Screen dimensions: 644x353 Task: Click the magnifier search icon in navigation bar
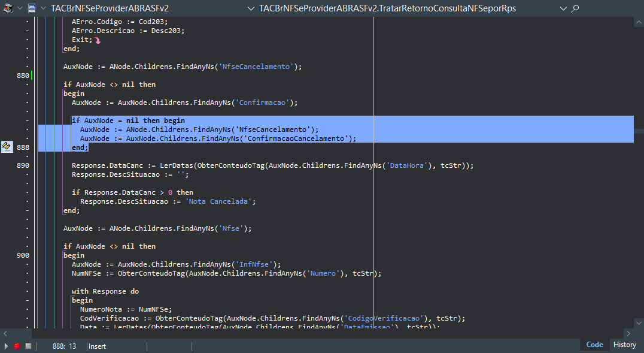575,8
